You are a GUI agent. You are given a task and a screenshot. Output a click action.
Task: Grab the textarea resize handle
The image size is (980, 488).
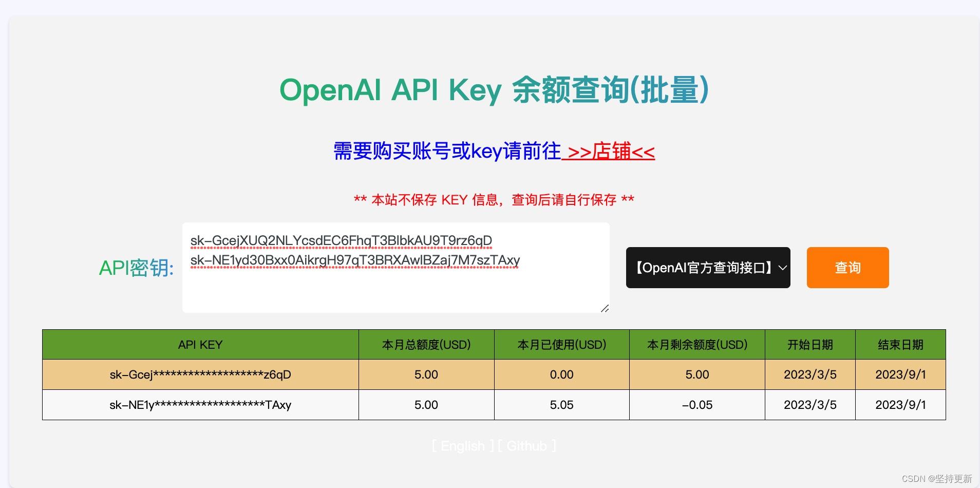605,308
